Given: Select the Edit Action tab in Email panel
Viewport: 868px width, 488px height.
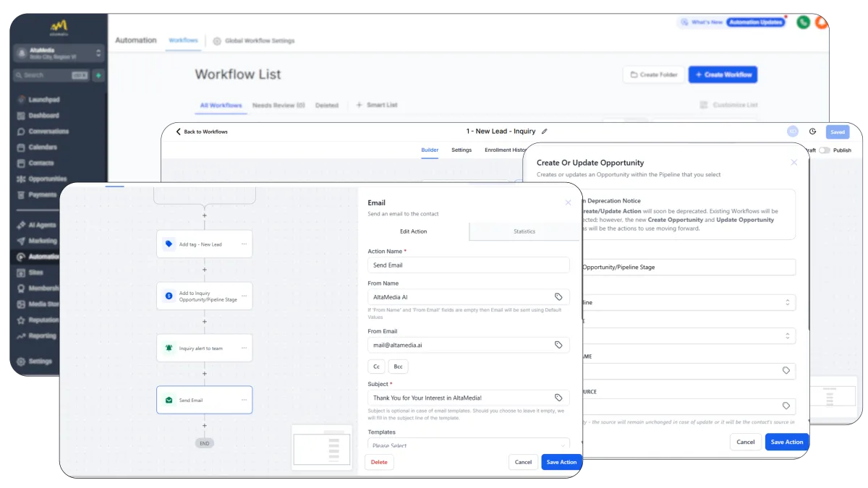Looking at the screenshot, I should point(414,231).
